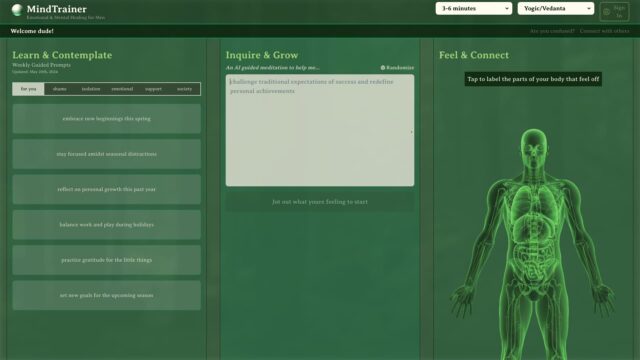
Task: Switch to the 'isolation' tab
Action: pyautogui.click(x=91, y=89)
